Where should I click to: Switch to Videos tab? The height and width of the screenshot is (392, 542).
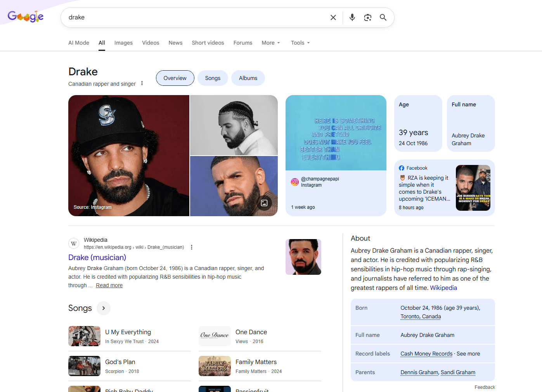(x=151, y=43)
